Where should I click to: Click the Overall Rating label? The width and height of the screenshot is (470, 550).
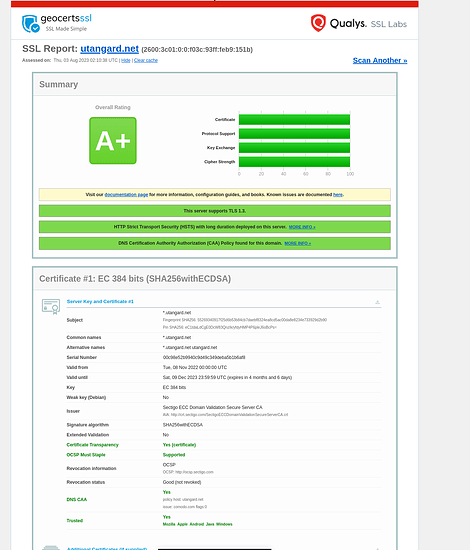click(113, 107)
